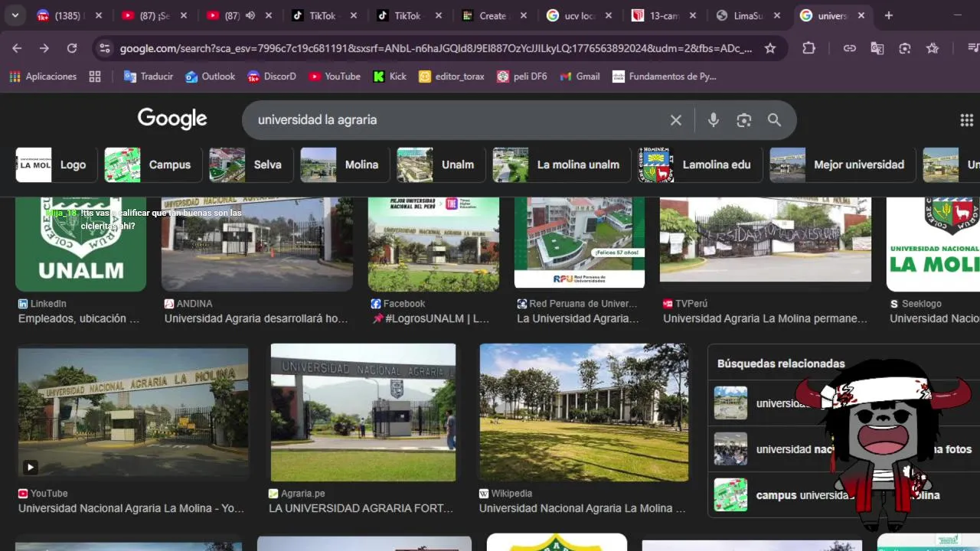Screen dimensions: 980x551
Task: Select the La molina unalm filter chip
Action: (561, 165)
